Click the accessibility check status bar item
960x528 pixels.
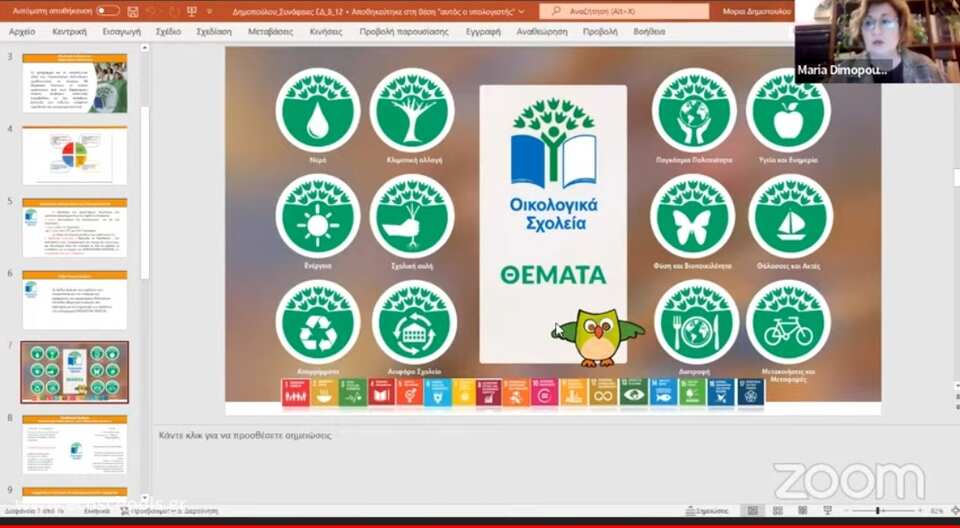[169, 510]
